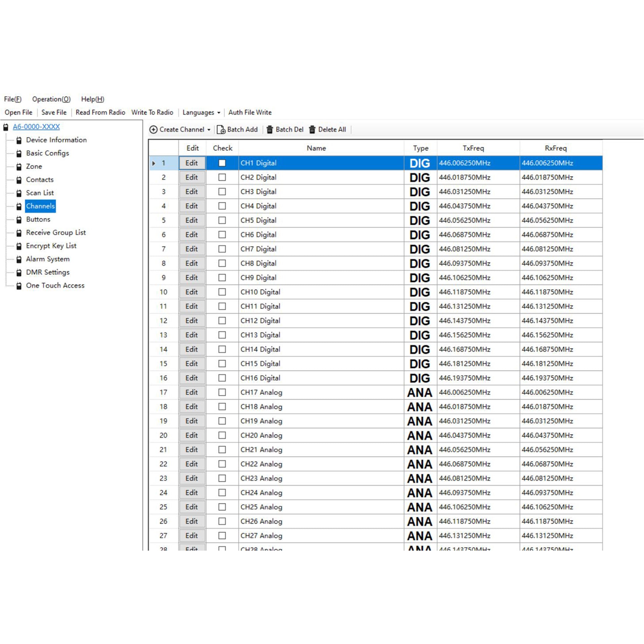Check the box for CH1 Digital
The height and width of the screenshot is (644, 644).
222,163
